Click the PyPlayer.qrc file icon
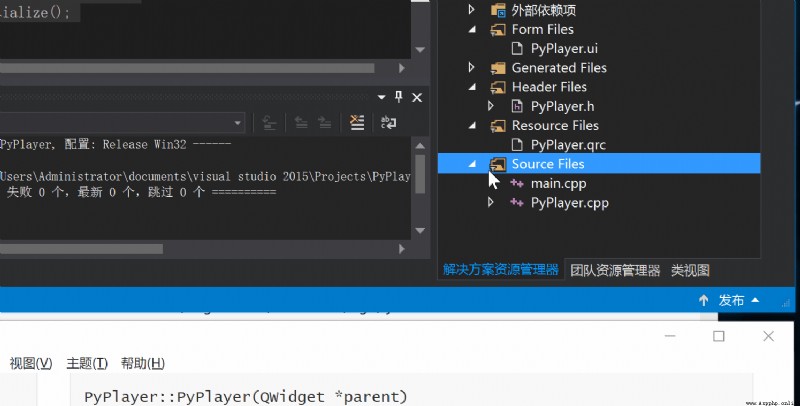 pos(517,145)
